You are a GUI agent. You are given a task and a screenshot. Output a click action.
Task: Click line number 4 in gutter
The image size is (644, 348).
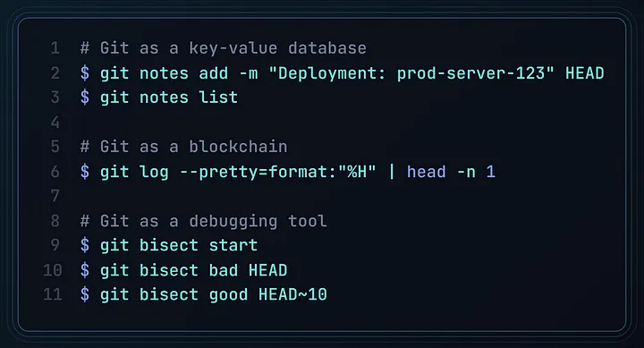(55, 122)
